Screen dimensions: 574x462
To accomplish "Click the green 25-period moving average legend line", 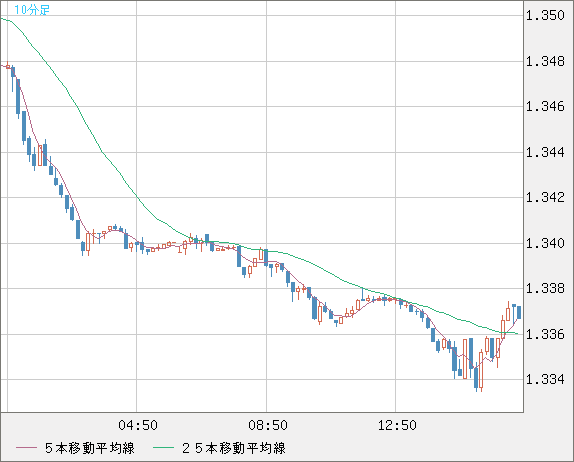I will (x=163, y=448).
